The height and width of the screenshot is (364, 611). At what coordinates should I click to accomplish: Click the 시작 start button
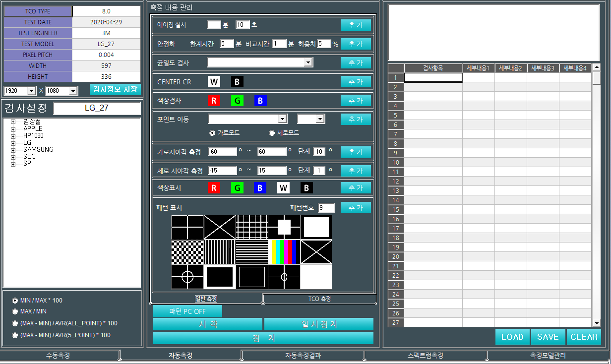pyautogui.click(x=208, y=325)
